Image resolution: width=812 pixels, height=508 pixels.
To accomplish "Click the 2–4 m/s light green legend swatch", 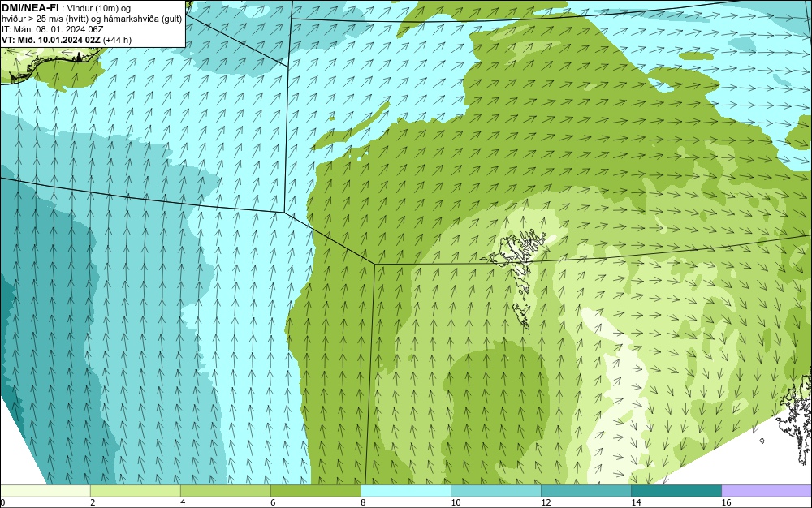I will click(x=135, y=490).
